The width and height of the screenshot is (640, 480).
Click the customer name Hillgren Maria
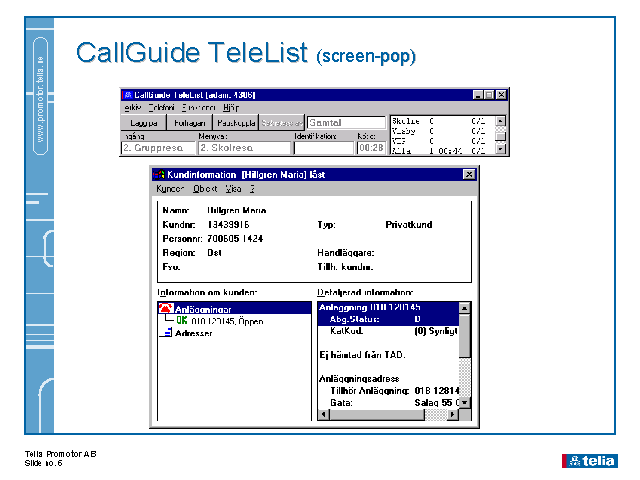[236, 210]
